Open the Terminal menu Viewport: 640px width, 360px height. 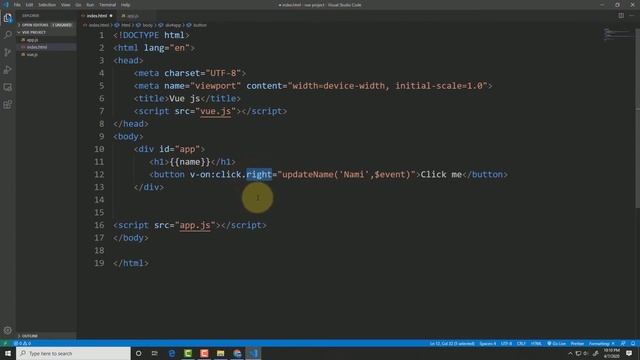tap(107, 5)
